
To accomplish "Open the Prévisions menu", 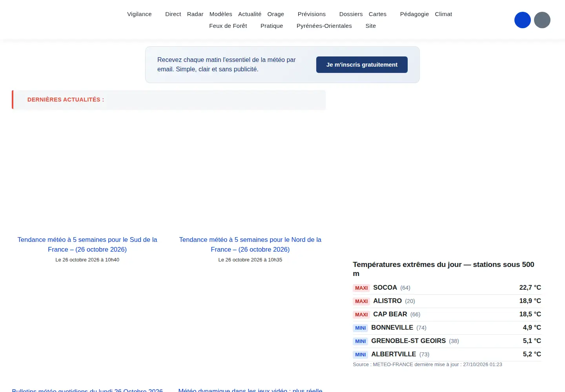I will [312, 14].
